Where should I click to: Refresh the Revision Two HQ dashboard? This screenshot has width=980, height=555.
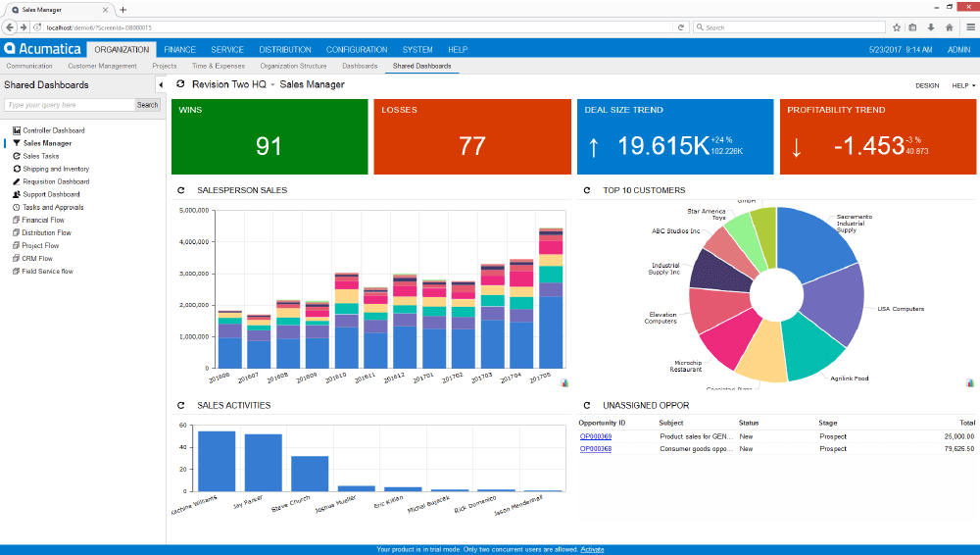tap(180, 84)
